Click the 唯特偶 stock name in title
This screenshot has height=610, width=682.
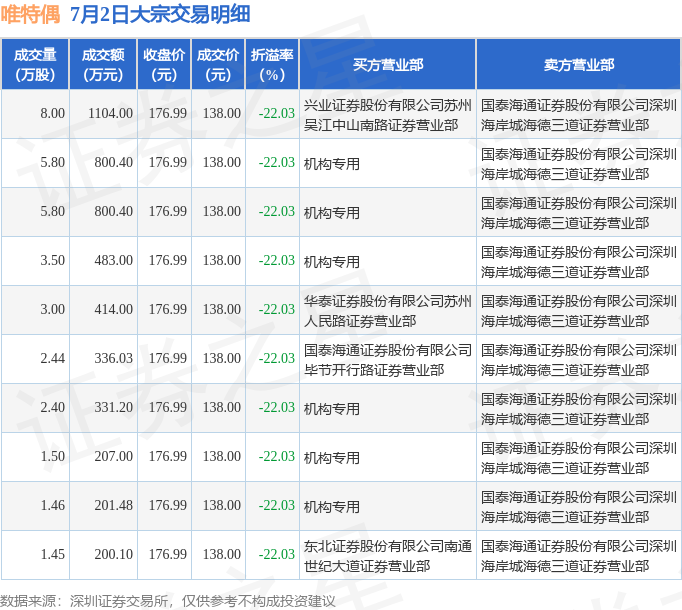point(30,14)
